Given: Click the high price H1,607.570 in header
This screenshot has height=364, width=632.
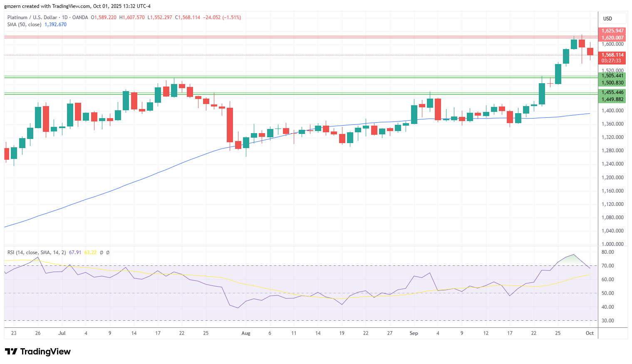Looking at the screenshot, I should point(132,17).
